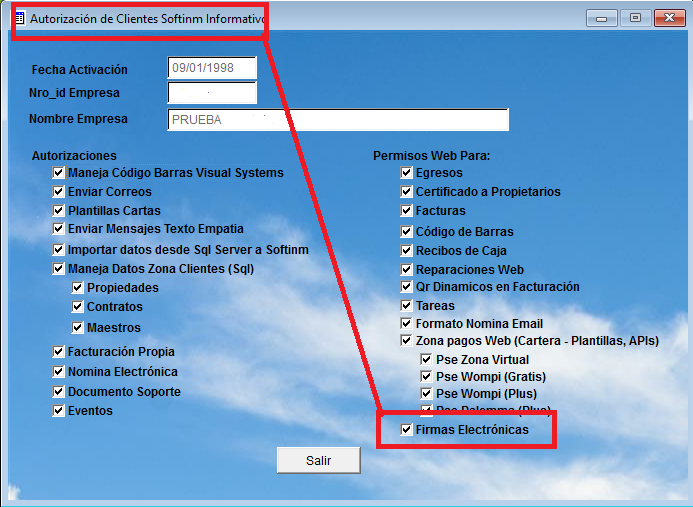Uncheck Eventos authorization
This screenshot has width=693, height=507.
[58, 410]
